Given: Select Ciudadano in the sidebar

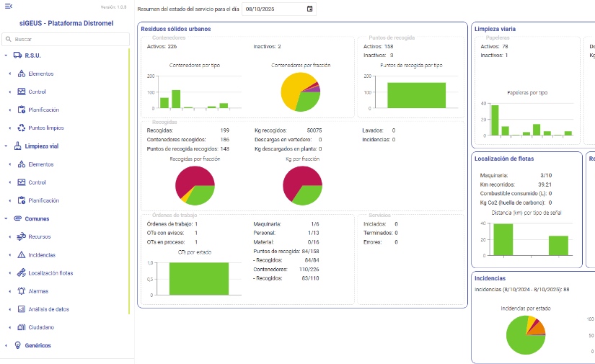Looking at the screenshot, I should 41,327.
